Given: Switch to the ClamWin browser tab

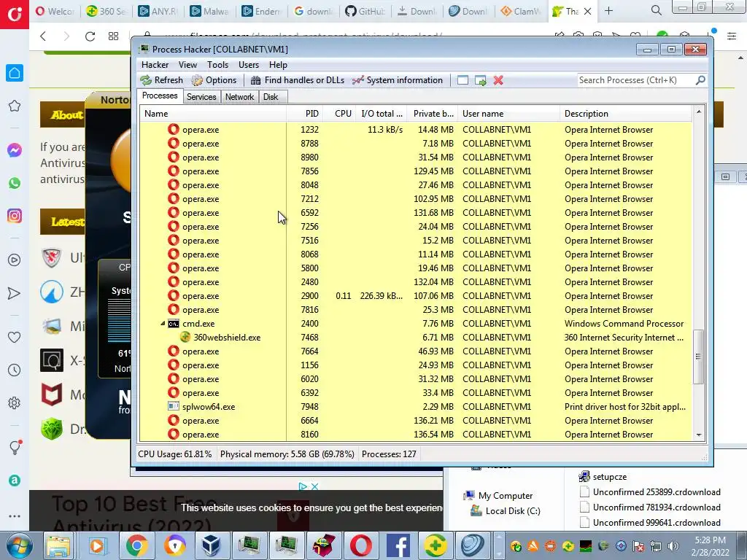Looking at the screenshot, I should tap(521, 11).
